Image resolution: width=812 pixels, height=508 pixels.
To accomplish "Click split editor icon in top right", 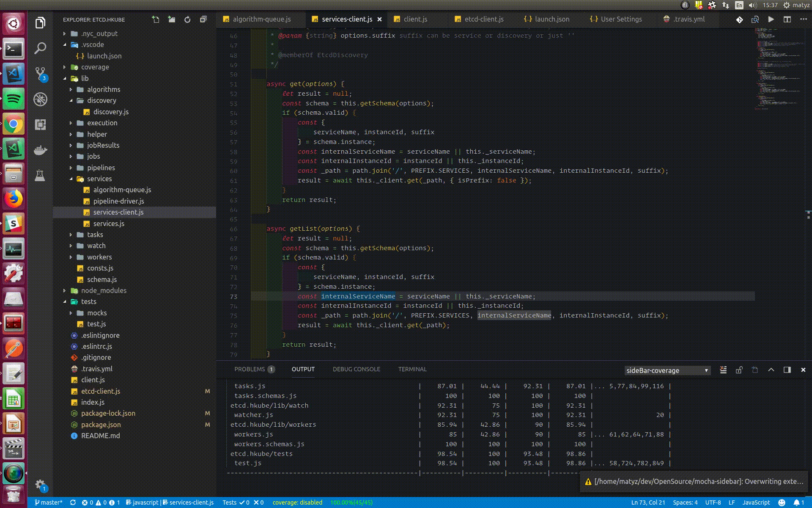I will (x=787, y=19).
